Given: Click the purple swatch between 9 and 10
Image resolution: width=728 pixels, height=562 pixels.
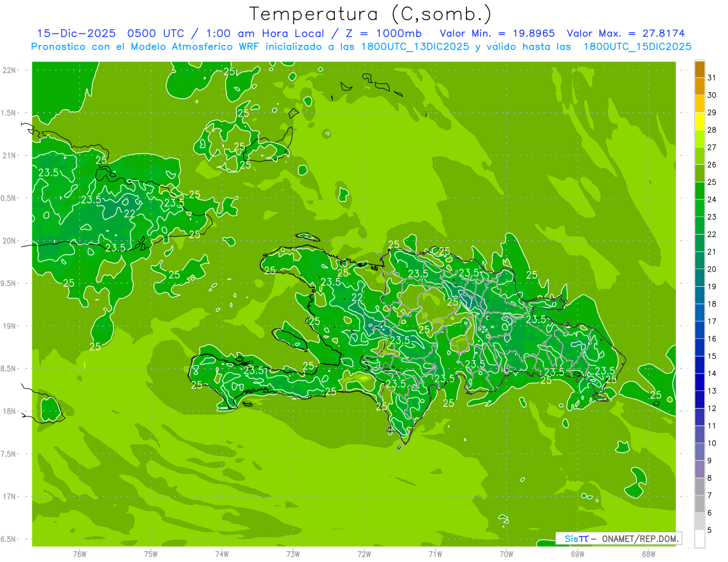Looking at the screenshot, I should tap(699, 452).
